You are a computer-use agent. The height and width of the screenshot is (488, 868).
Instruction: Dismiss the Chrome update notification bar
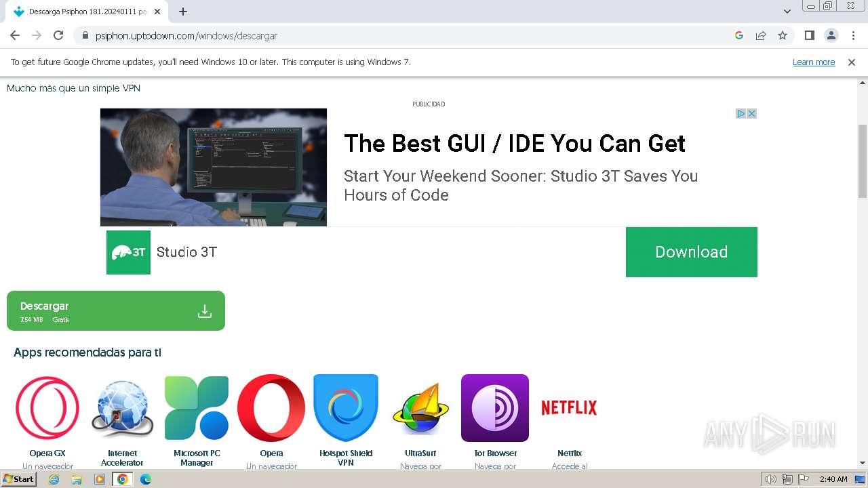tap(852, 62)
